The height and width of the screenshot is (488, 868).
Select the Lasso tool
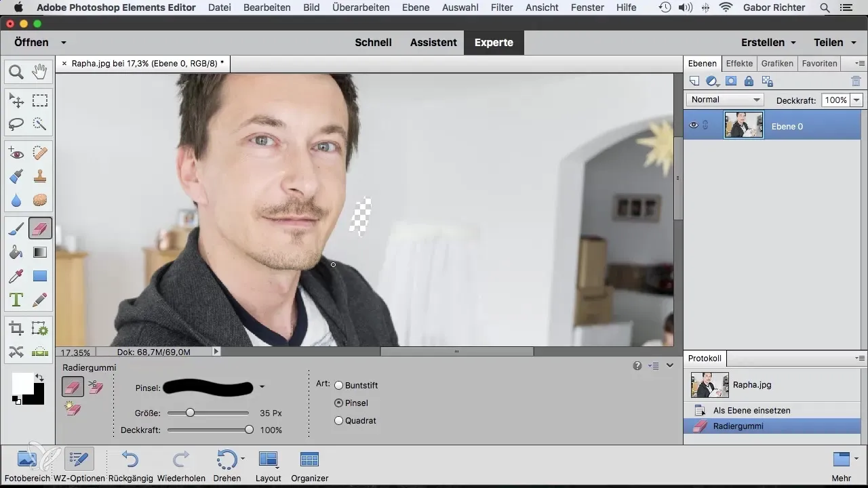(x=16, y=123)
